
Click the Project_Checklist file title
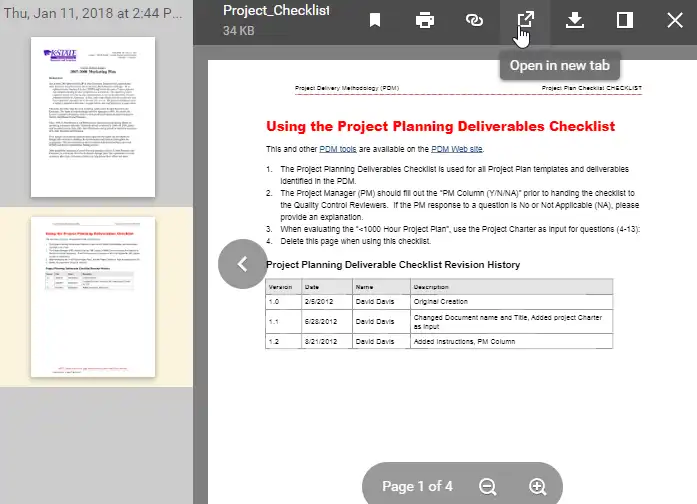(x=276, y=11)
